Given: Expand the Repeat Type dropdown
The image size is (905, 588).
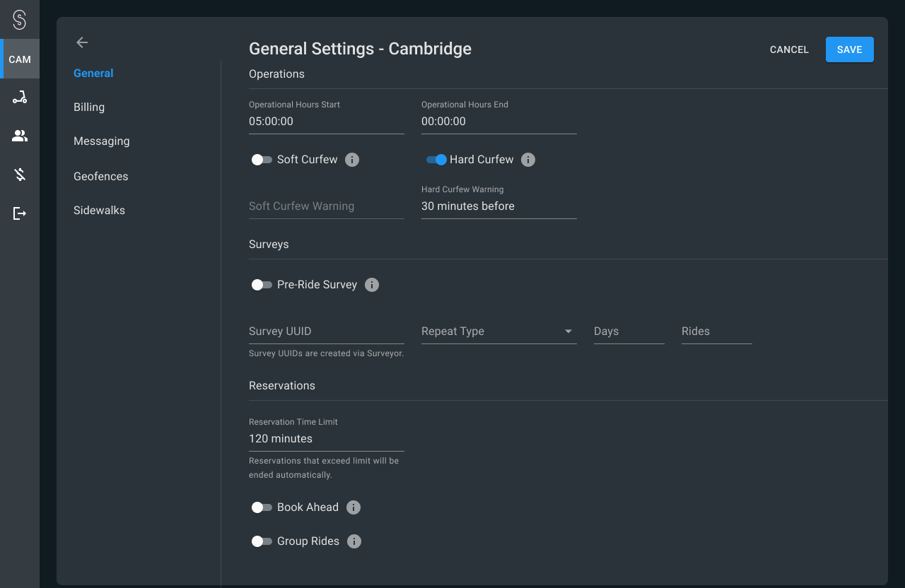Looking at the screenshot, I should coord(498,331).
